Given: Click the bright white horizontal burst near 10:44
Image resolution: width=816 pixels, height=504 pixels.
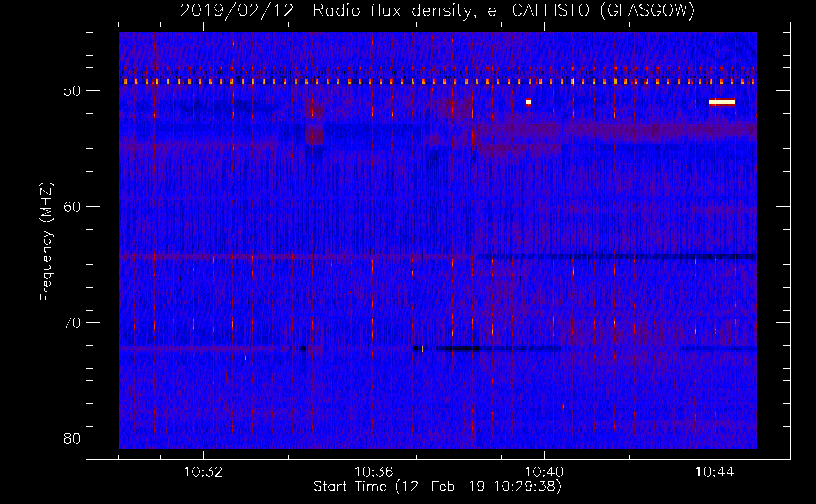Looking at the screenshot, I should pyautogui.click(x=722, y=102).
